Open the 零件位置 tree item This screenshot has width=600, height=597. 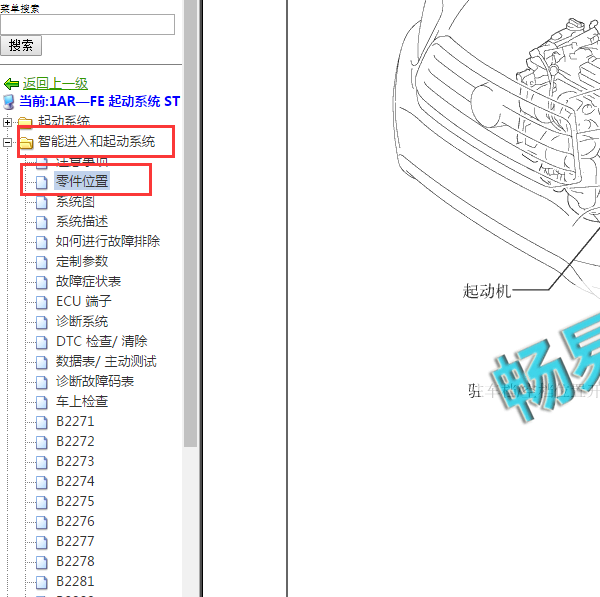click(x=82, y=181)
